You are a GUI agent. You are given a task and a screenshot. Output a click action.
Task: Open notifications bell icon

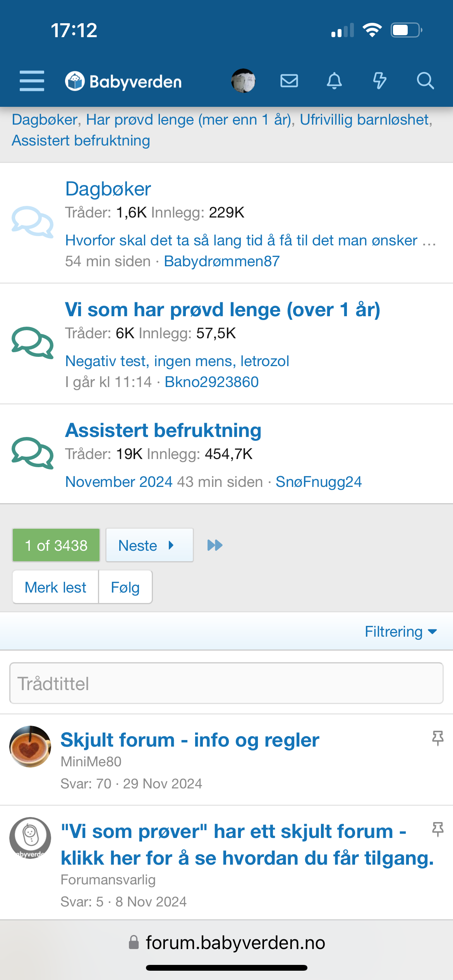[x=334, y=81]
